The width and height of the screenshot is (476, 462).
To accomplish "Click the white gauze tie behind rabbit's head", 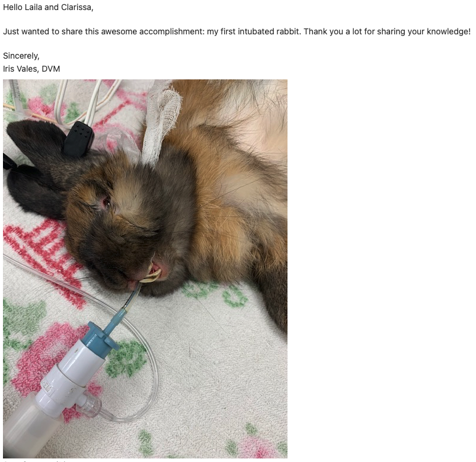I will (161, 121).
